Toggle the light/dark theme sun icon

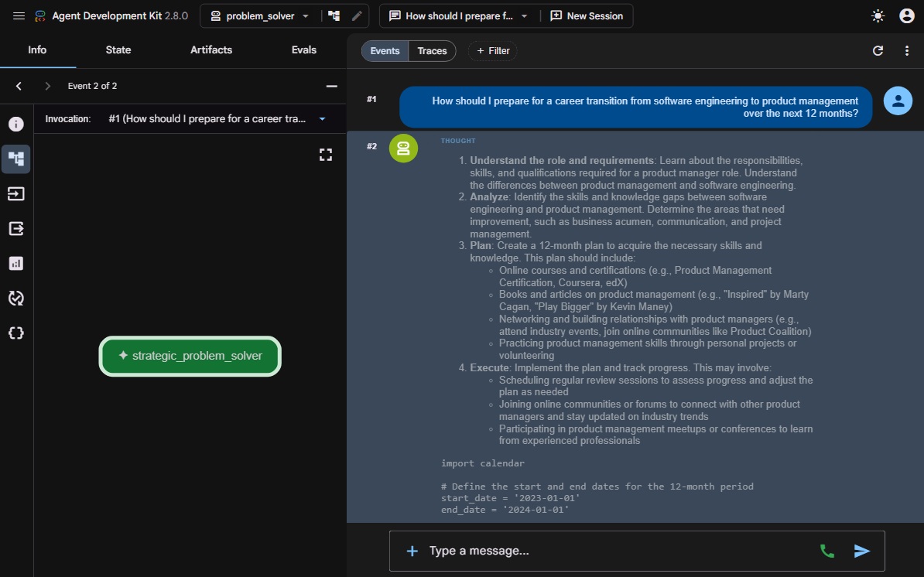tap(878, 16)
